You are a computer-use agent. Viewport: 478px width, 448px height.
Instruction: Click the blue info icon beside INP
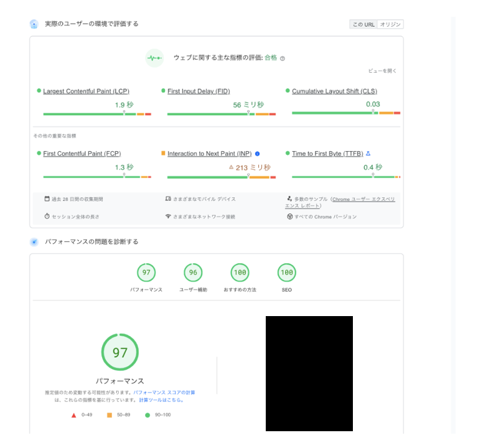coord(257,154)
